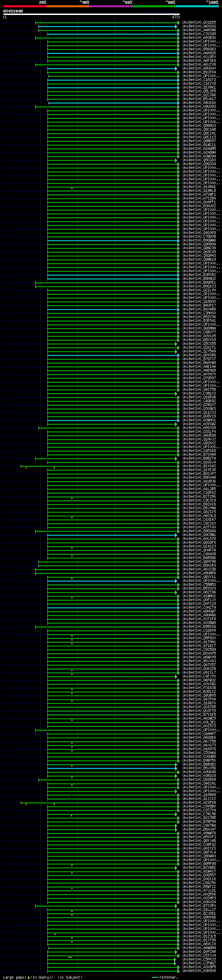Select the UniRef100_A3JUF0 hit
Image resolution: width=222 pixels, height=980 pixels.
coord(199,57)
